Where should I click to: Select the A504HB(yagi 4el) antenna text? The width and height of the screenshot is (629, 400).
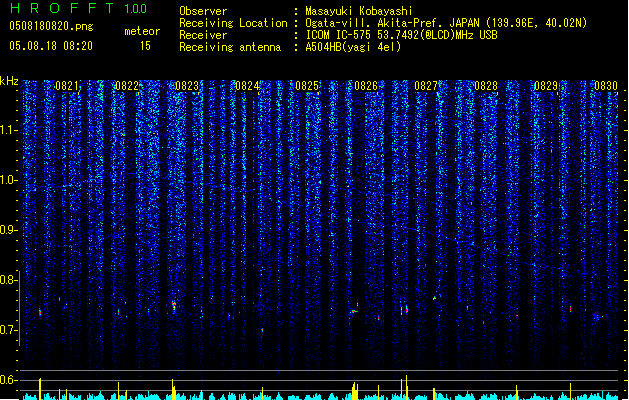click(353, 47)
